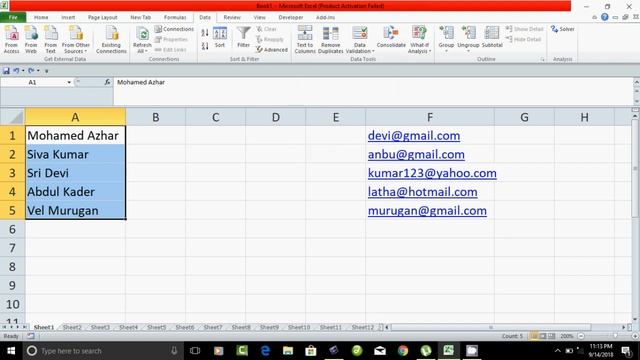Open Microsoft Edge from taskbar
Image resolution: width=640 pixels, height=360 pixels.
tap(265, 351)
